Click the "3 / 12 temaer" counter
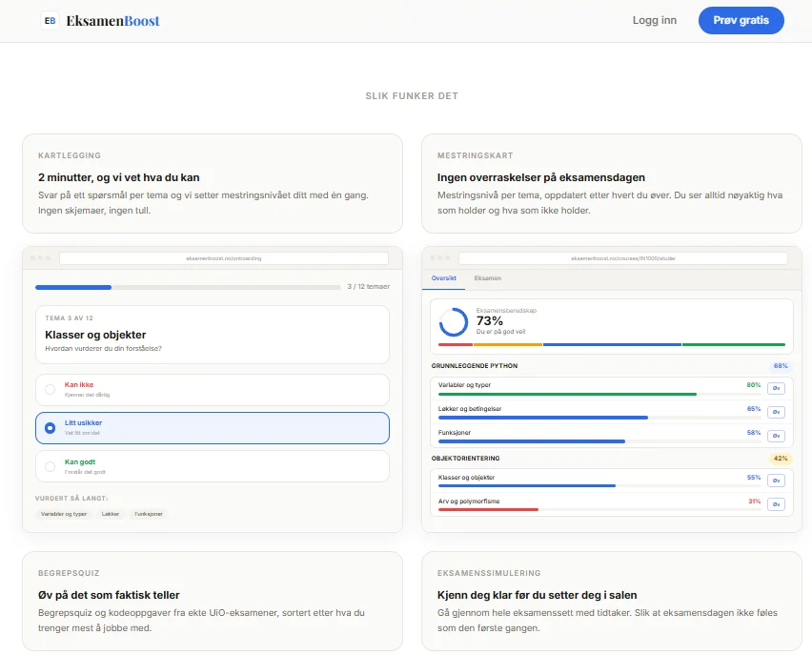The image size is (812, 655). (368, 287)
